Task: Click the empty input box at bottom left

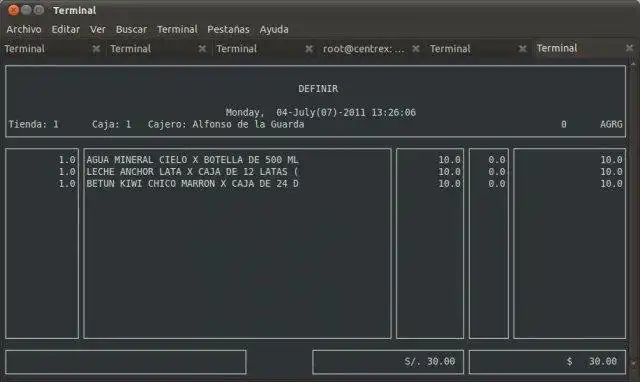Action: click(126, 362)
